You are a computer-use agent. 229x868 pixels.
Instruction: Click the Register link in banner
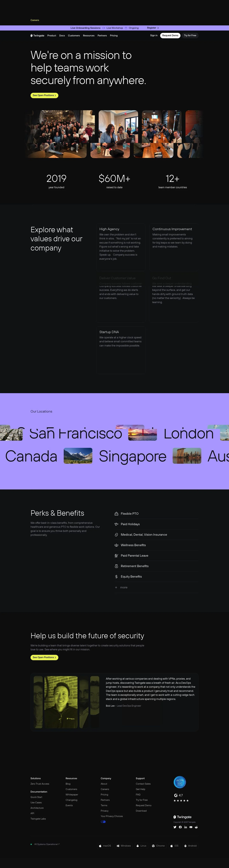[x=153, y=28]
